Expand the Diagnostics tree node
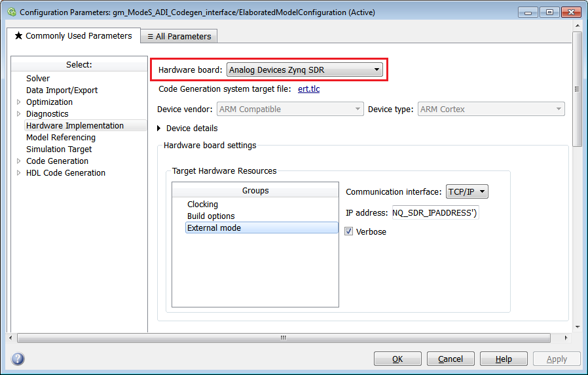Screen dimensions: 588x375 point(19,113)
